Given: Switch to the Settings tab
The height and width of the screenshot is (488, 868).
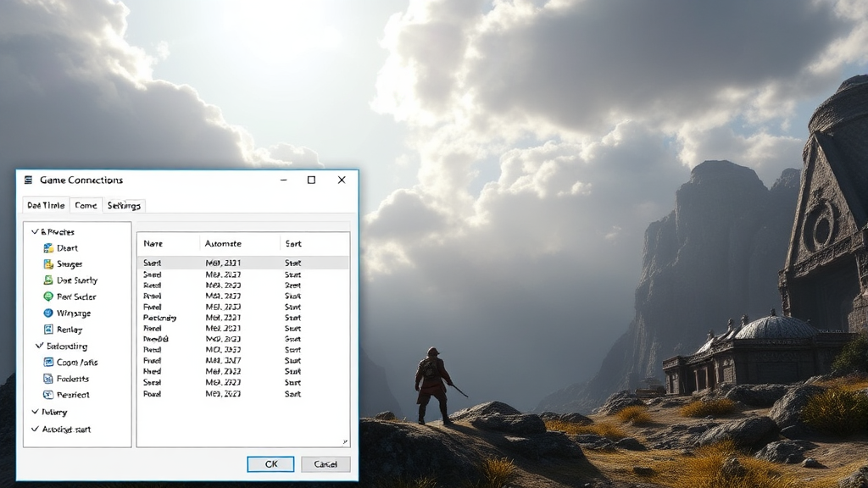Looking at the screenshot, I should tap(125, 206).
